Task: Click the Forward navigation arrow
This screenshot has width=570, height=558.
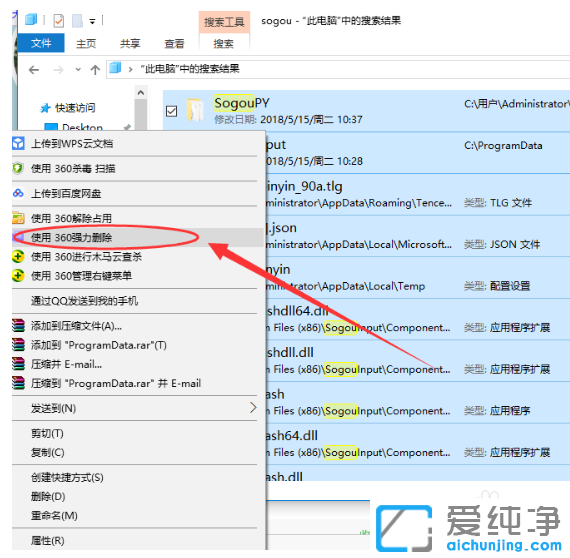Action: 58,69
